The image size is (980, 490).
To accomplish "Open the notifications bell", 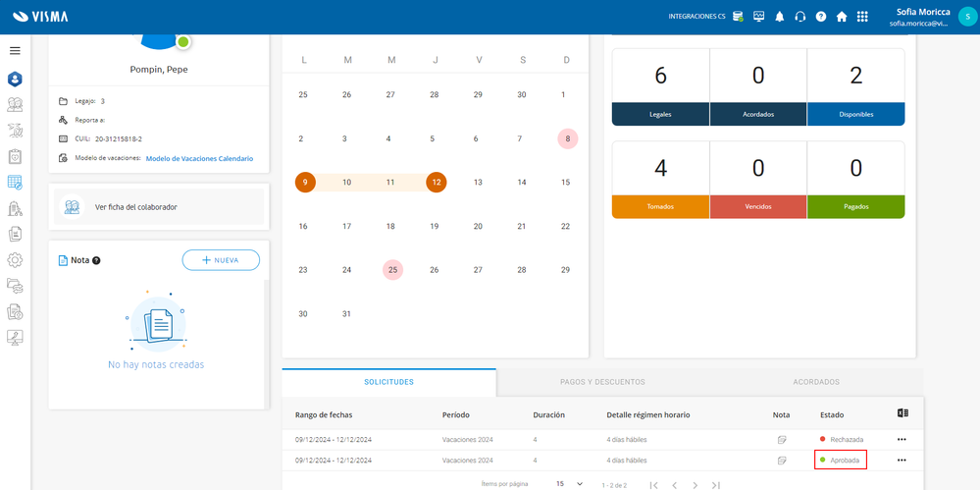I will [x=779, y=17].
